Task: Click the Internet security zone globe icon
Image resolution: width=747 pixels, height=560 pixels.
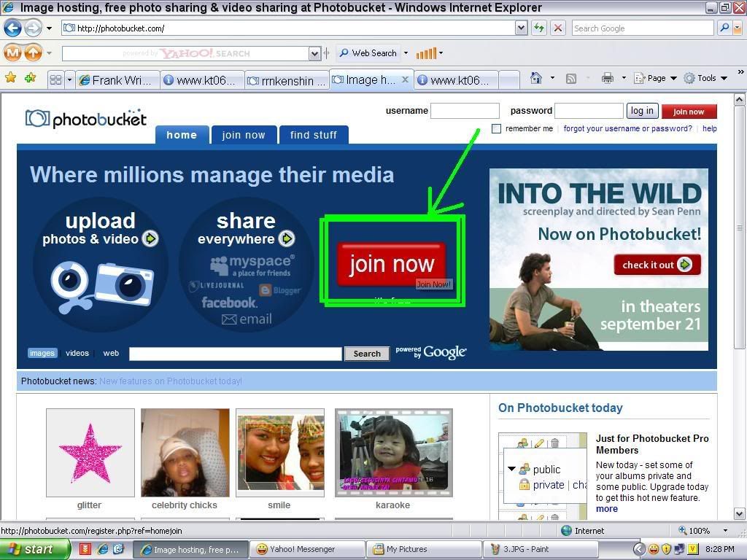Action: click(566, 531)
